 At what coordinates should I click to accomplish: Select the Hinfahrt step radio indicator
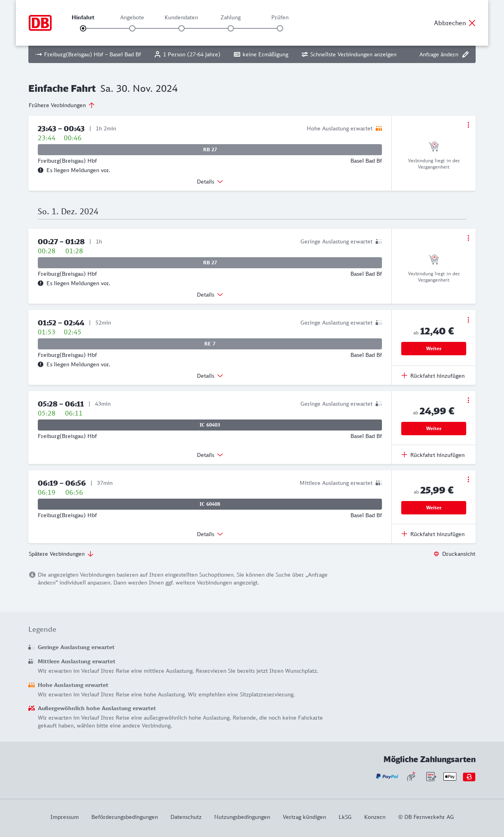[83, 28]
